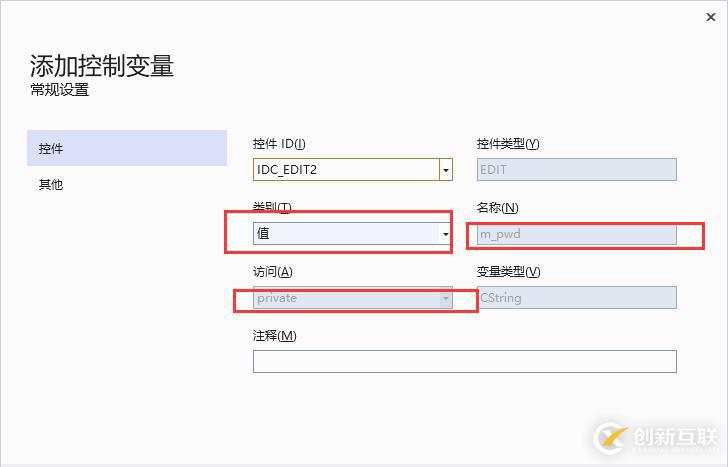Viewport: 728px width, 467px height.
Task: Click the 注释(M) label
Action: coord(275,336)
